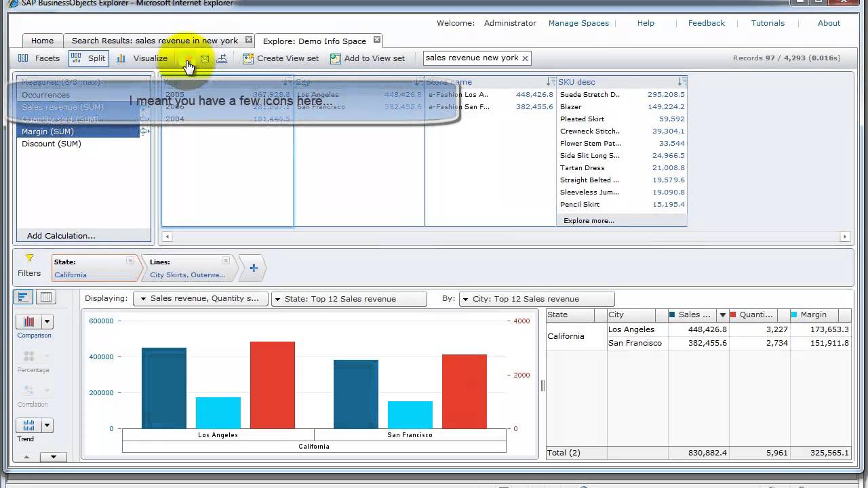The image size is (868, 488).
Task: Select the Trend chart type icon
Action: pos(29,425)
